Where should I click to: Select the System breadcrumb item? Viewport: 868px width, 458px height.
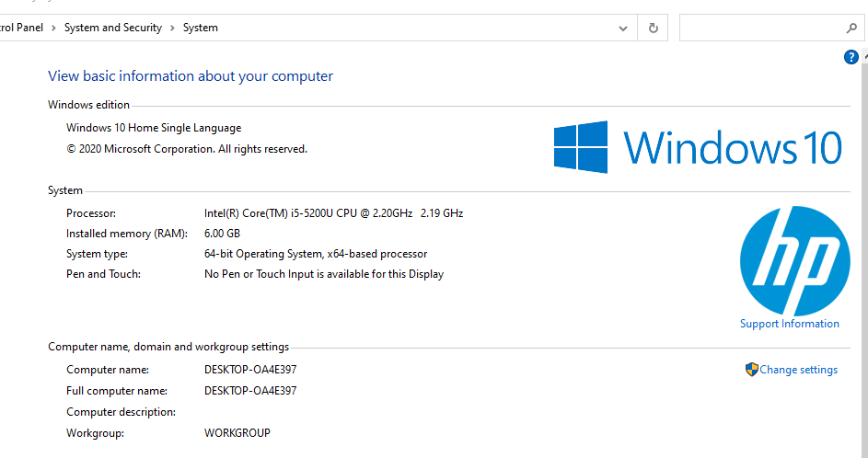(x=200, y=28)
